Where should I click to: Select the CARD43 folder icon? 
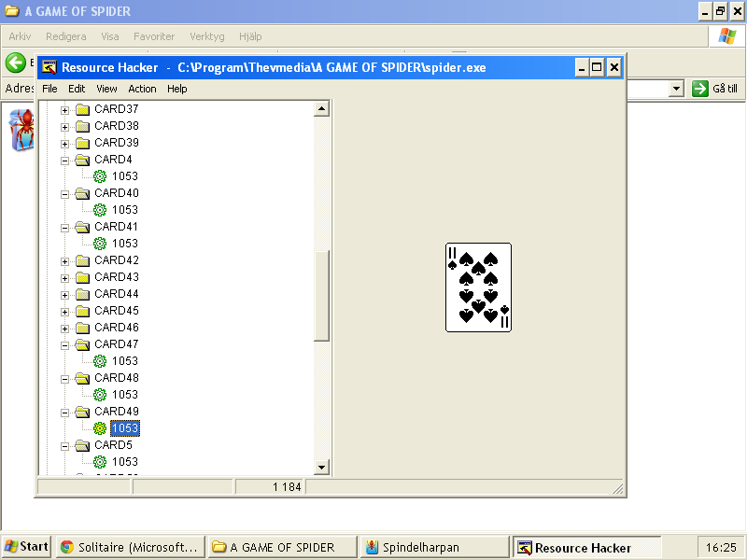[83, 277]
